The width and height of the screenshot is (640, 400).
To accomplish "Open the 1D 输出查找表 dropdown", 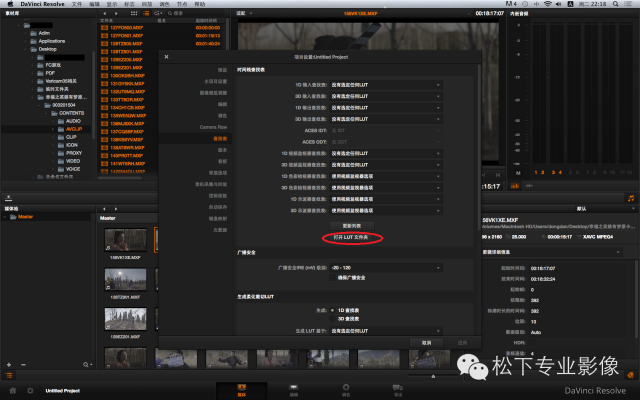I will 386,108.
